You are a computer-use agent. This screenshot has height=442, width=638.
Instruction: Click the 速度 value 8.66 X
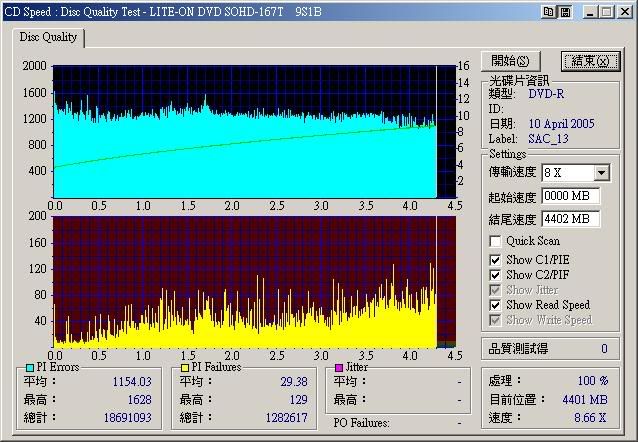[x=590, y=418]
